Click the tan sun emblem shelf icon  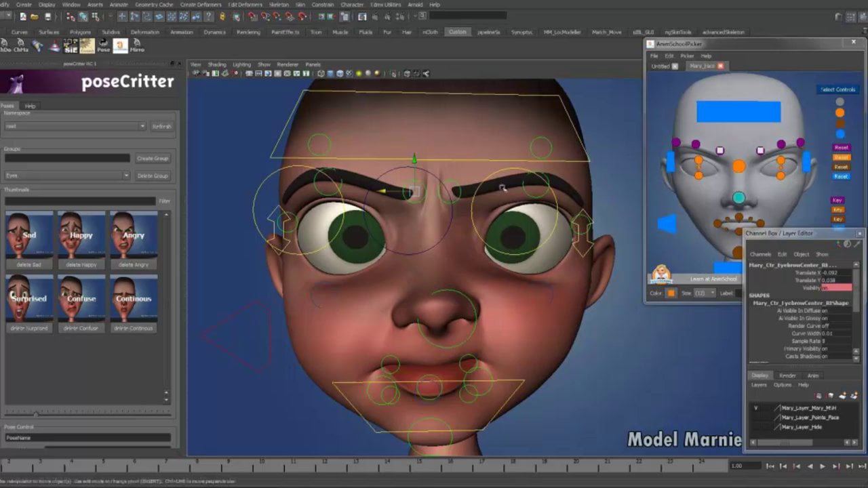click(87, 46)
